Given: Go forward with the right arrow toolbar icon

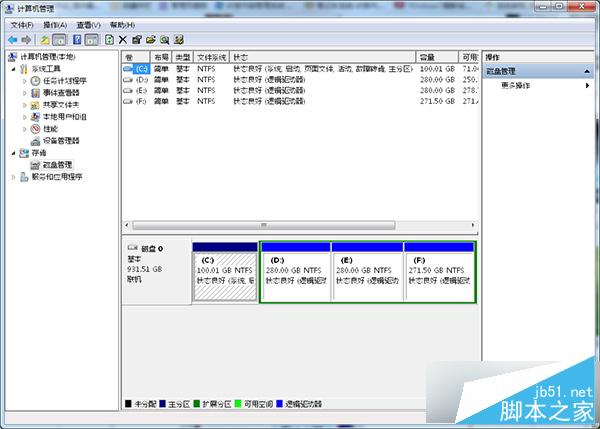Looking at the screenshot, I should point(26,40).
